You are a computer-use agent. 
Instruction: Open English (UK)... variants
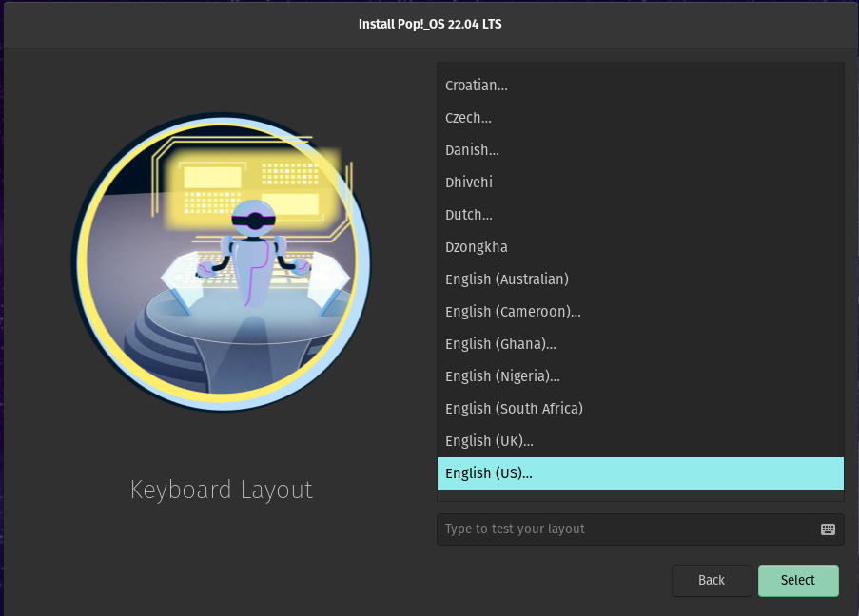[640, 441]
